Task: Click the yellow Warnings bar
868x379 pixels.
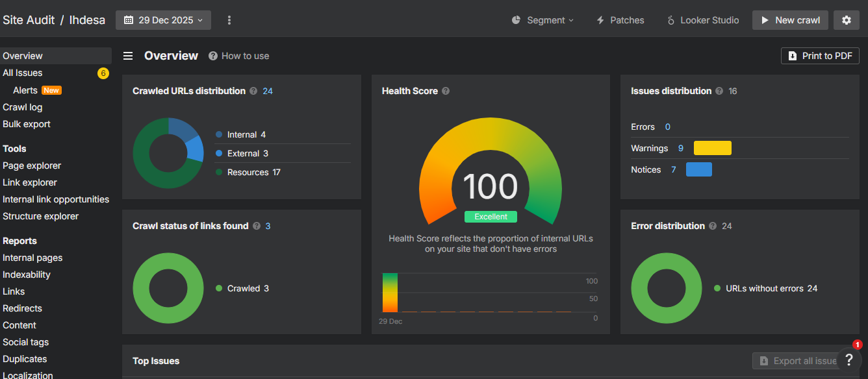Action: point(712,148)
